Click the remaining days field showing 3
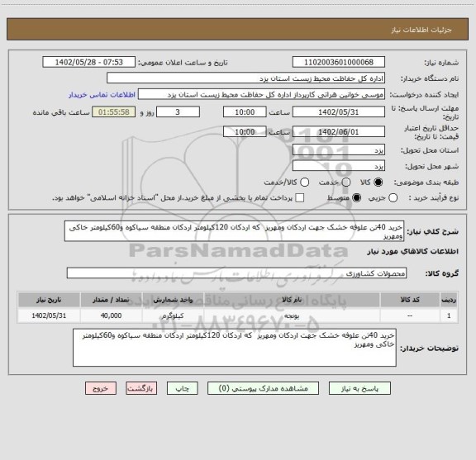The image size is (476, 460). click(178, 112)
